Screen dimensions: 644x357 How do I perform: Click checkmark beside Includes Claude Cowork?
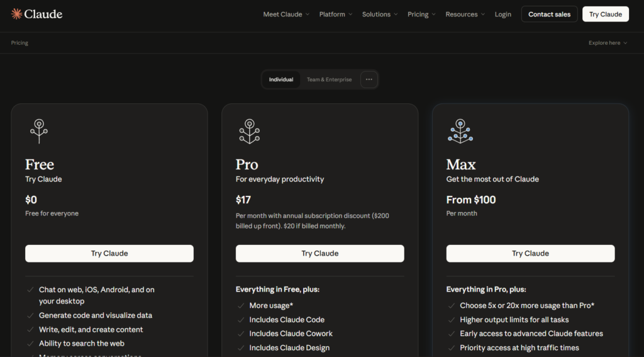[241, 334]
